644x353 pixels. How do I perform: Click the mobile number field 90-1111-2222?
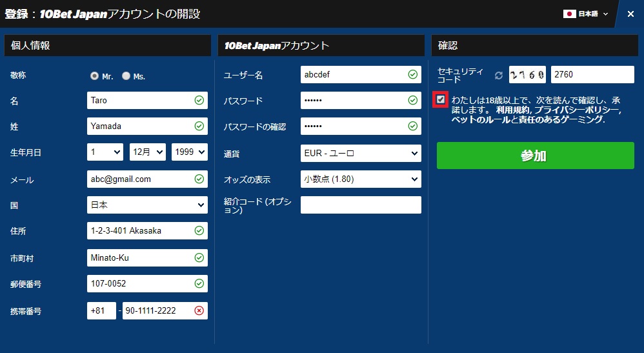click(x=165, y=310)
